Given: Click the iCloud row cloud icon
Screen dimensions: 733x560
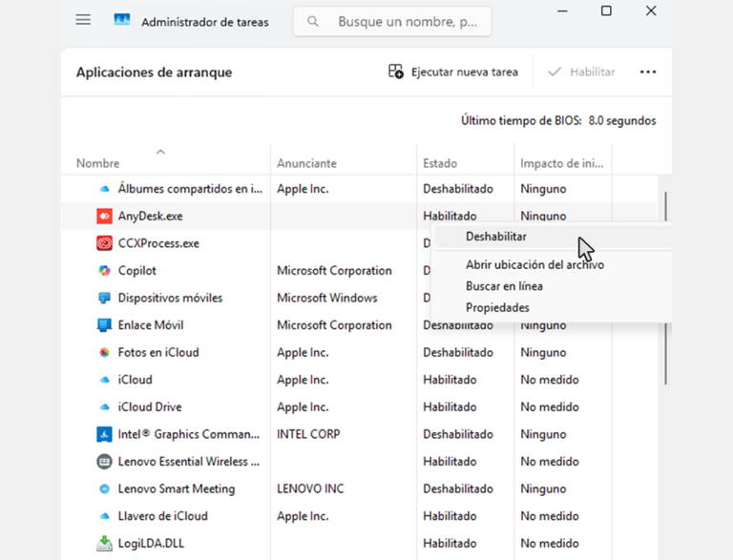Looking at the screenshot, I should point(104,380).
